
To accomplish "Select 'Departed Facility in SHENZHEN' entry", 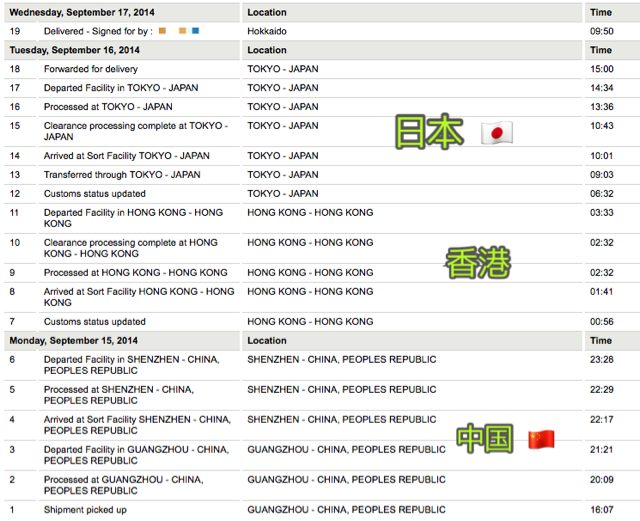I will pyautogui.click(x=131, y=365).
